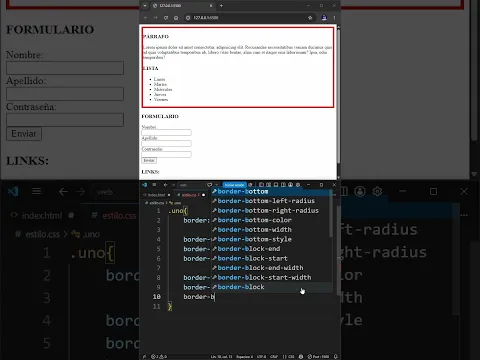Switch to the index.html editor tab

[x=157, y=195]
